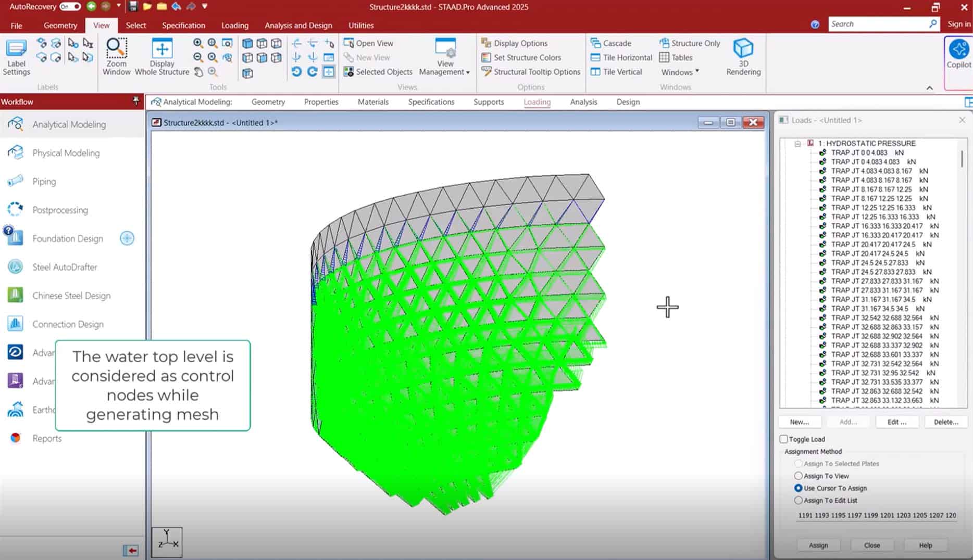Click the New... load button
Screen dimensions: 973x560
pos(800,422)
